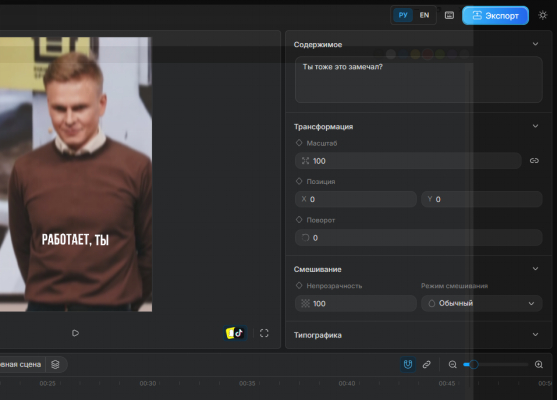The image size is (557, 400).
Task: Click the 00:25 timeline ruler mark
Action: point(47,383)
